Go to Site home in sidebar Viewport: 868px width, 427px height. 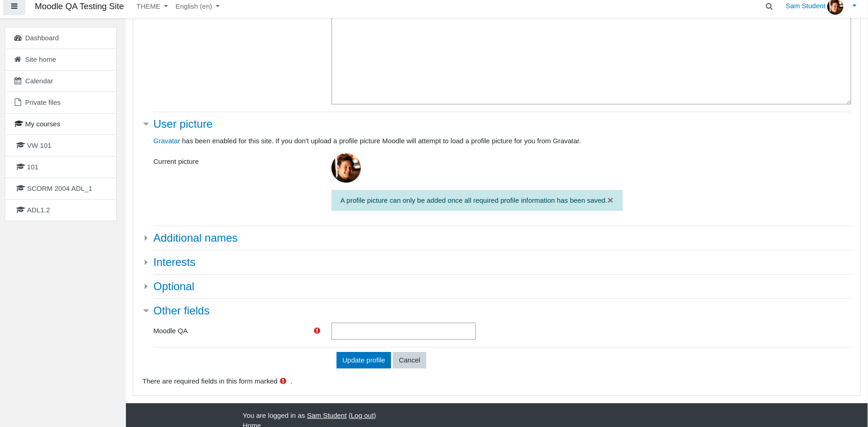pos(60,59)
